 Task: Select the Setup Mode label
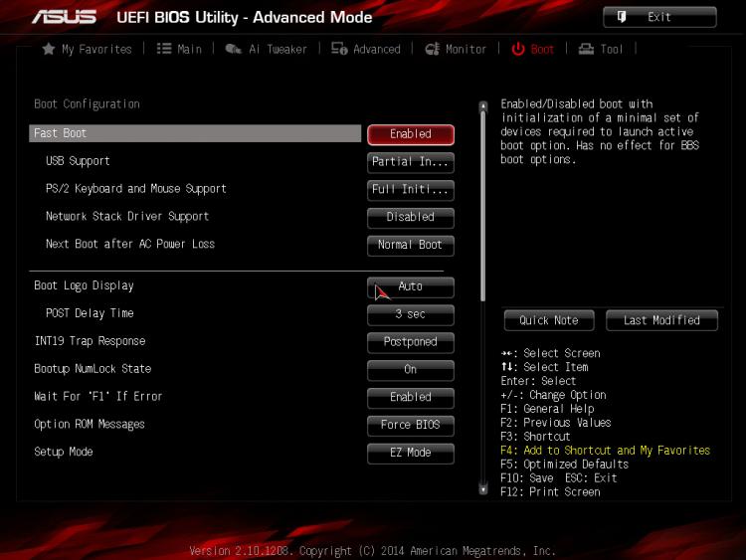pos(64,452)
